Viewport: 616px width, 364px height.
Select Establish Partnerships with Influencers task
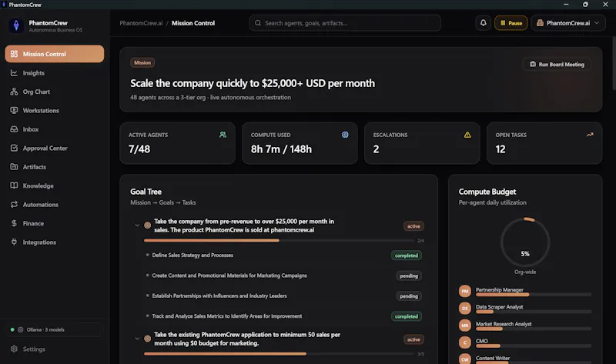point(219,296)
